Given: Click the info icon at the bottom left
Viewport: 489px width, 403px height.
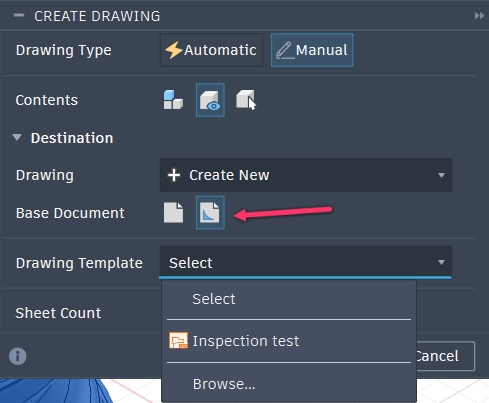Looking at the screenshot, I should [x=18, y=356].
